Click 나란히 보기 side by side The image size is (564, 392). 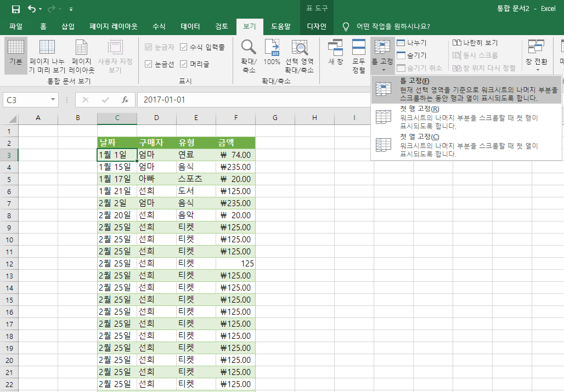pos(475,43)
